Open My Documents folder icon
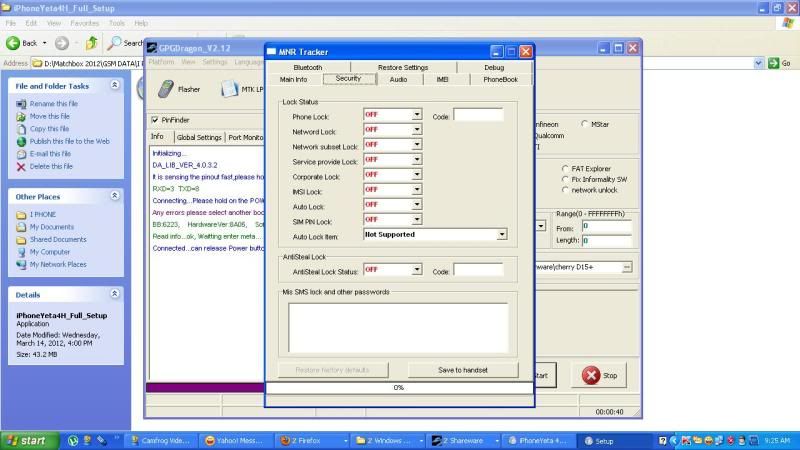The width and height of the screenshot is (800, 450). [21, 227]
